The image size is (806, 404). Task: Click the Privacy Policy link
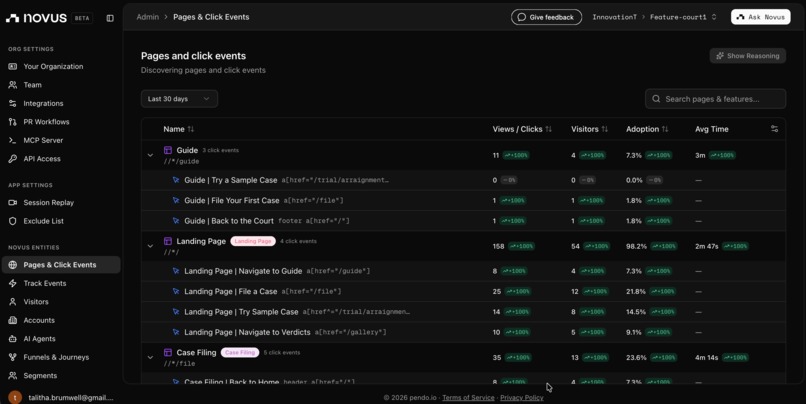tap(522, 398)
